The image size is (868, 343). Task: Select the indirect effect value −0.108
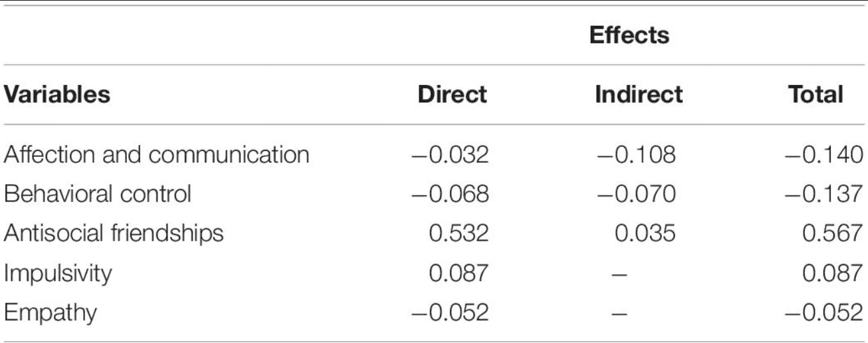(636, 154)
